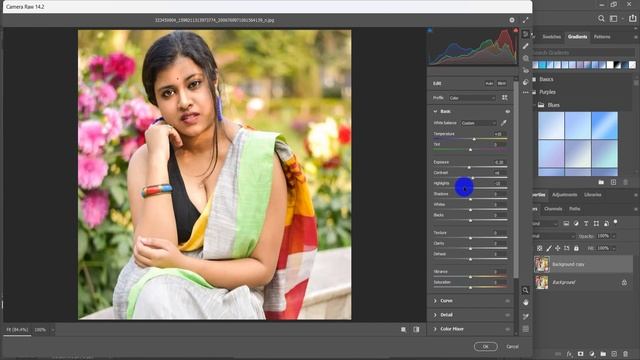Click the Exposure slider handle
The width and height of the screenshot is (640, 360).
469,167
